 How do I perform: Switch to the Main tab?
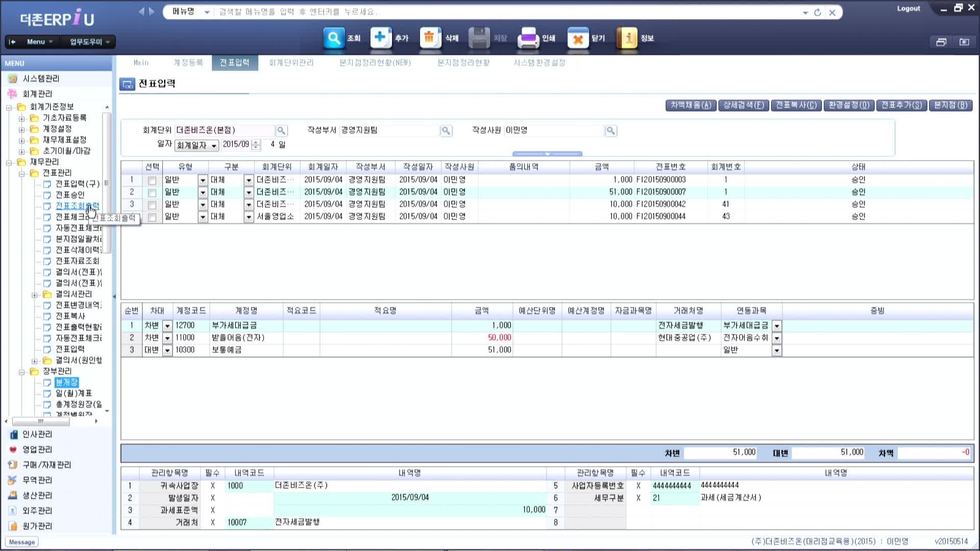click(x=141, y=63)
